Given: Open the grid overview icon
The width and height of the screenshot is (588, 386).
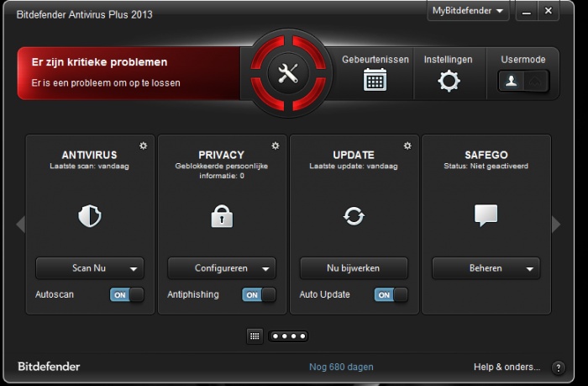Looking at the screenshot, I should [255, 336].
